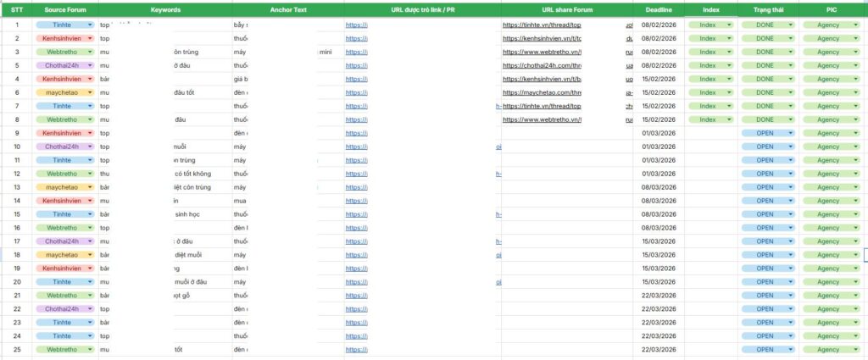Select deadline 01/03/2026 in row 9

click(659, 133)
